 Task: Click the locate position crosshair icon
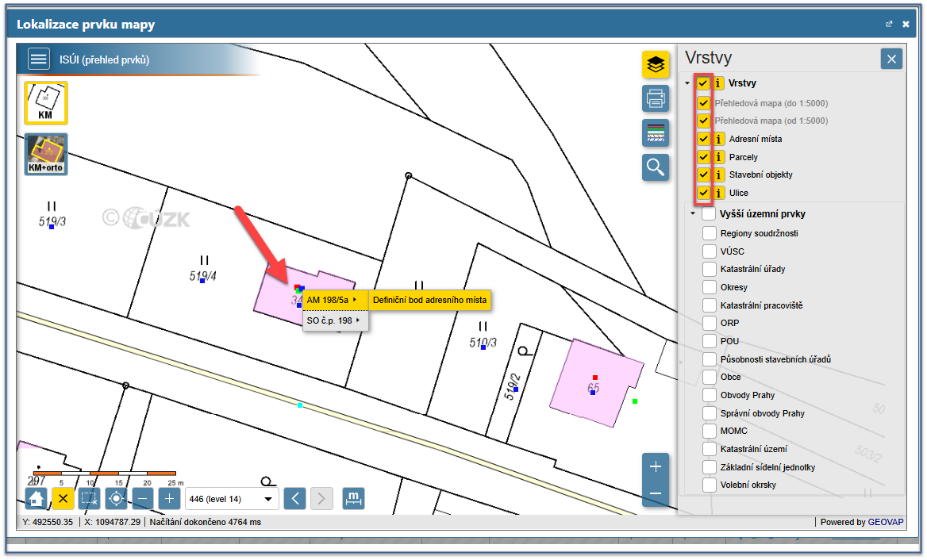tap(116, 498)
